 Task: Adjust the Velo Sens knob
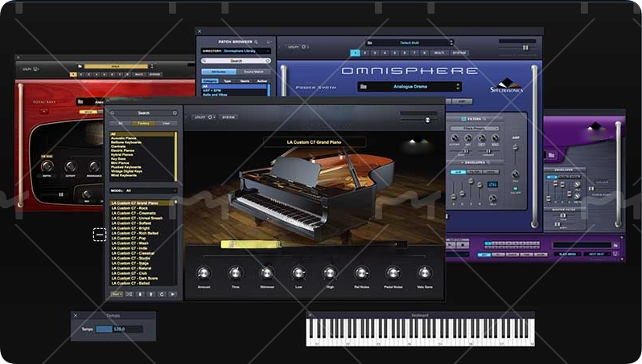425,272
